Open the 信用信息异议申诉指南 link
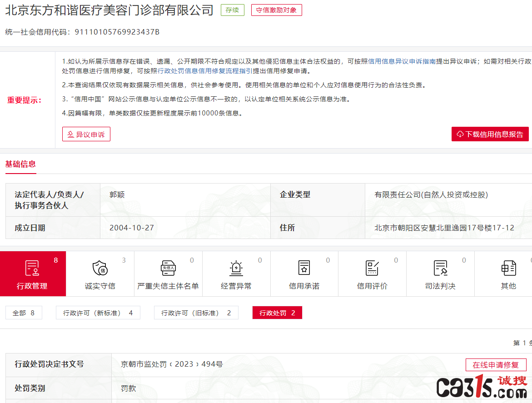This screenshot has width=532, height=403. [x=402, y=61]
